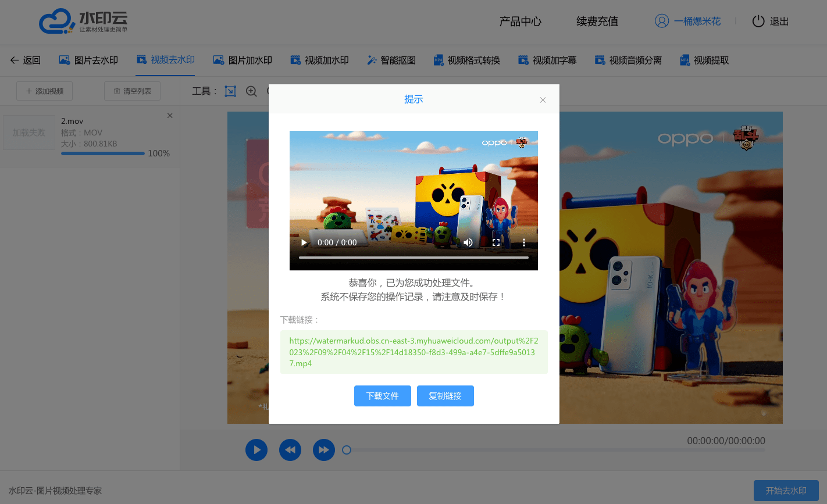
Task: Go back with 返回 arrow
Action: coord(26,60)
